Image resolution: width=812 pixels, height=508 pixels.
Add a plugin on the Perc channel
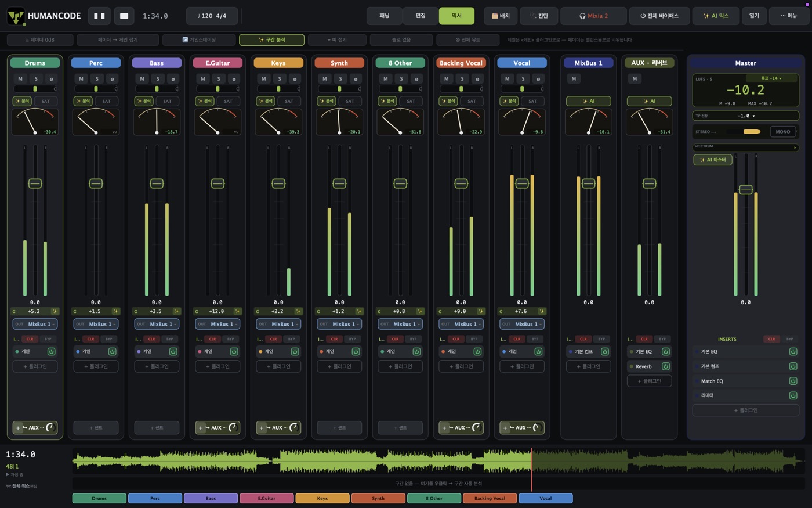(96, 366)
